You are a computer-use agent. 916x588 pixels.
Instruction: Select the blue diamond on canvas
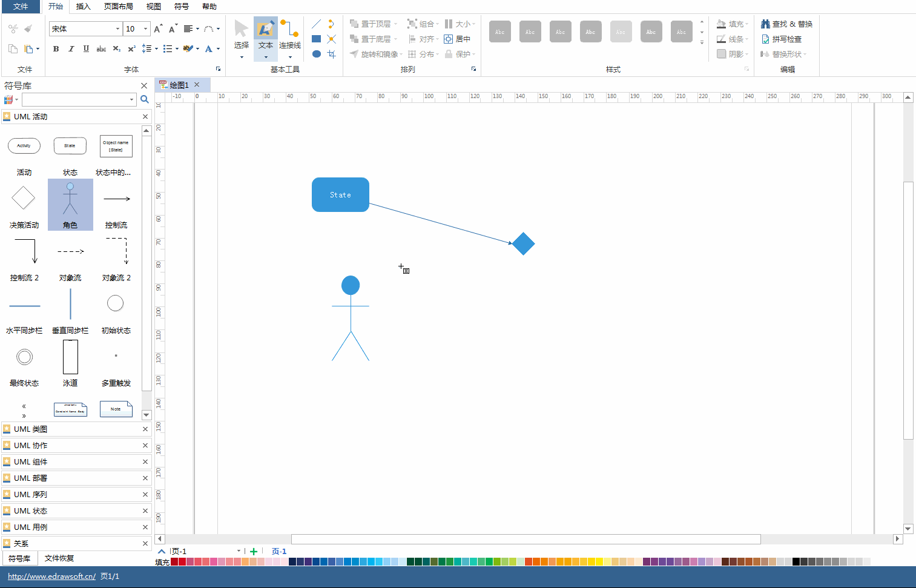(523, 244)
